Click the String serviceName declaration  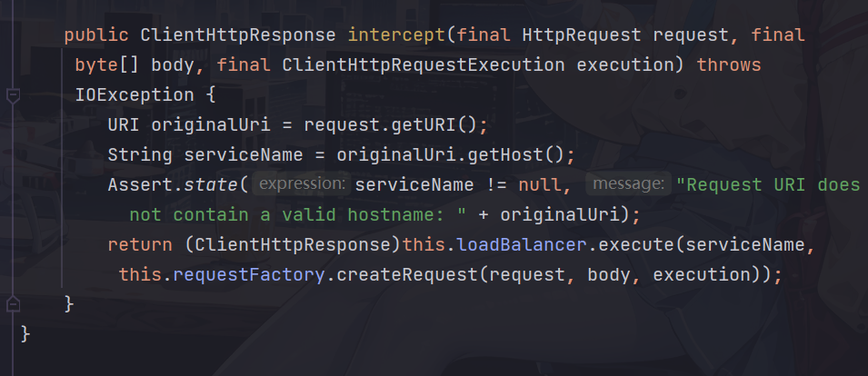[205, 154]
